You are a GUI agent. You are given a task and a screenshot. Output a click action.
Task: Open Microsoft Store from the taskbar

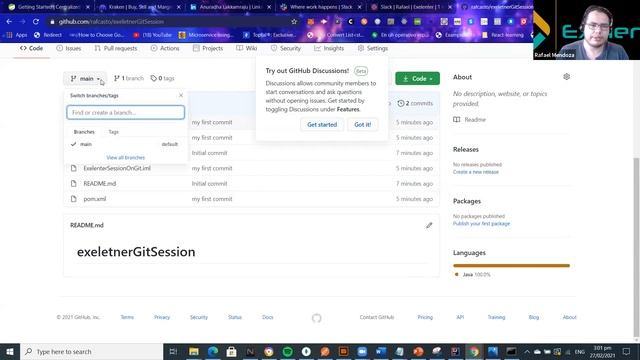click(231, 351)
